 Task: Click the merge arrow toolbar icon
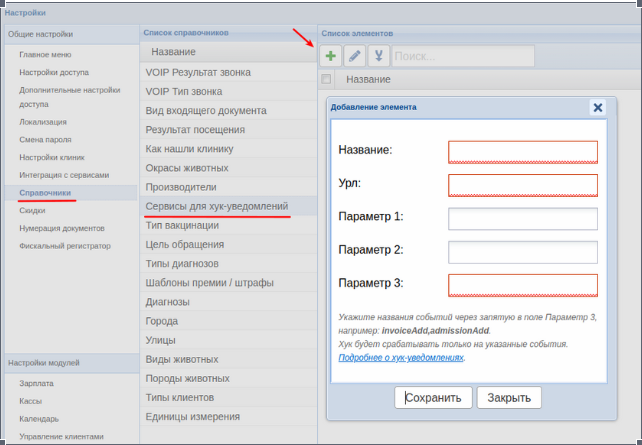(x=378, y=56)
